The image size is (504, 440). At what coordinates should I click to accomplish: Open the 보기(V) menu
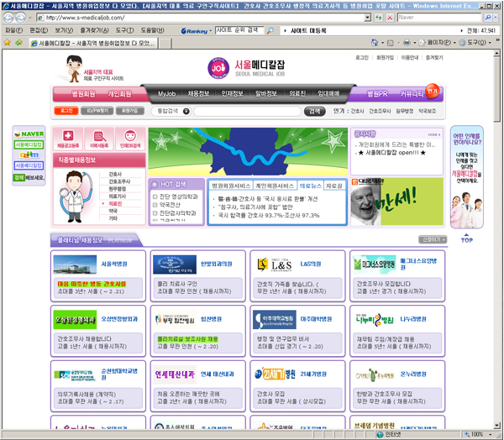tap(64, 30)
